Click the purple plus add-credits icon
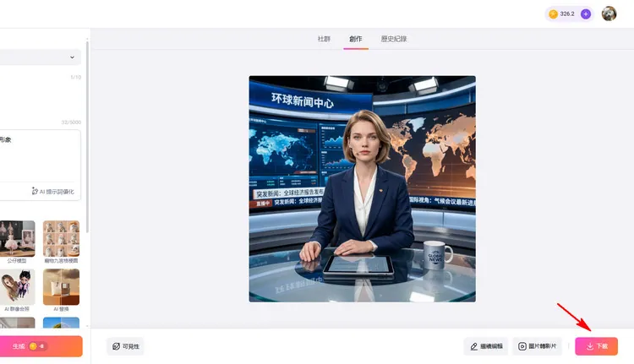634x364 pixels. click(586, 14)
